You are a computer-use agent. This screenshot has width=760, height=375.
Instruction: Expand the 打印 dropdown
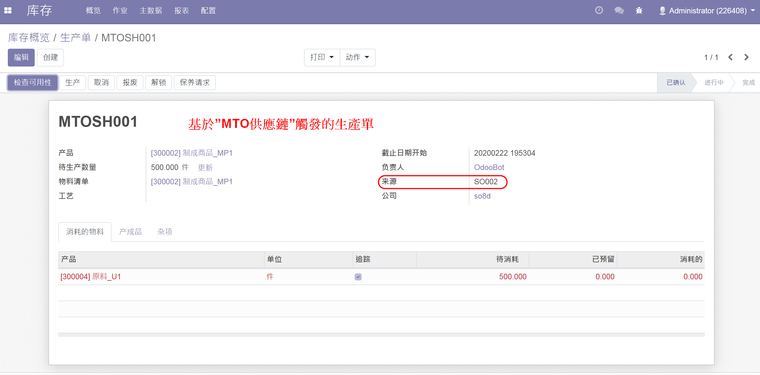[x=322, y=57]
